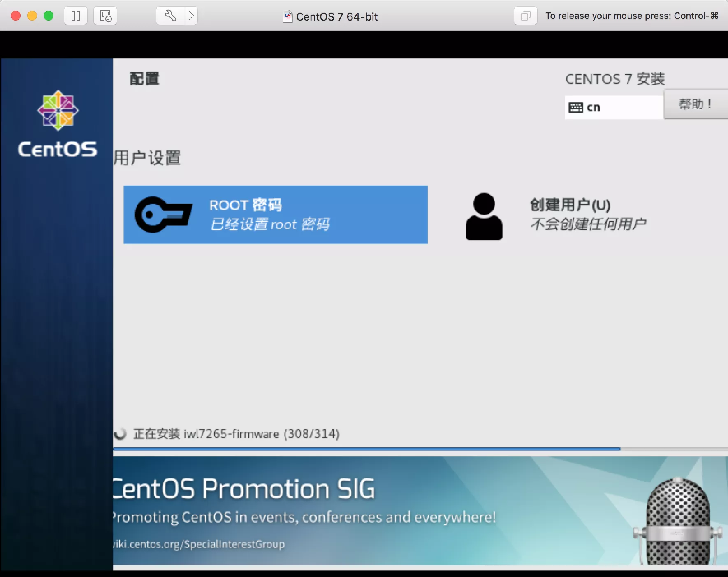Image resolution: width=728 pixels, height=577 pixels.
Task: Click green full screen window button
Action: point(49,16)
